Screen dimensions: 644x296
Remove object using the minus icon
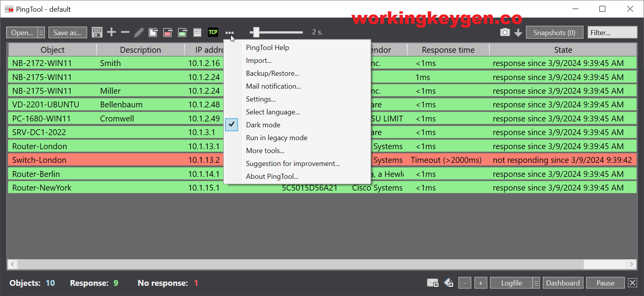(125, 32)
